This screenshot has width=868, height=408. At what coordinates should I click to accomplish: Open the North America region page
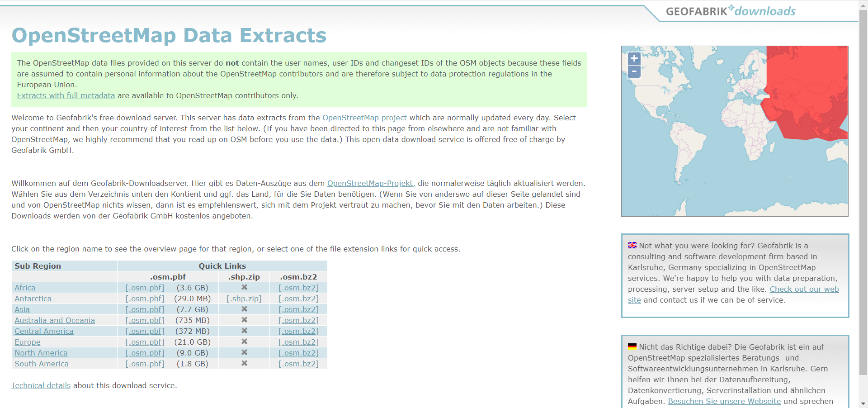[x=41, y=353]
